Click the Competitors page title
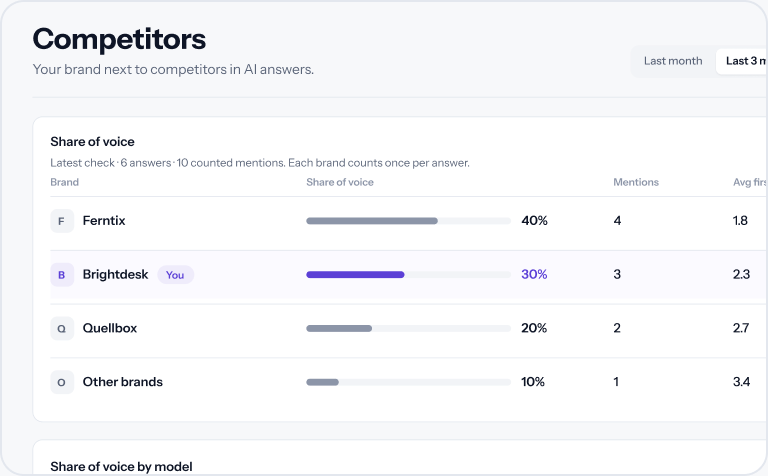Image resolution: width=768 pixels, height=476 pixels. (119, 39)
